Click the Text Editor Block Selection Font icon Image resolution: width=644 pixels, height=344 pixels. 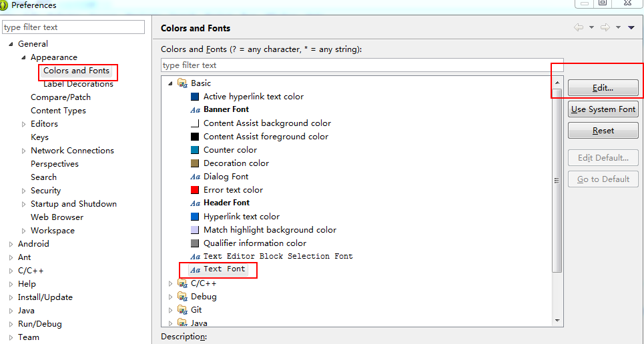pyautogui.click(x=195, y=257)
